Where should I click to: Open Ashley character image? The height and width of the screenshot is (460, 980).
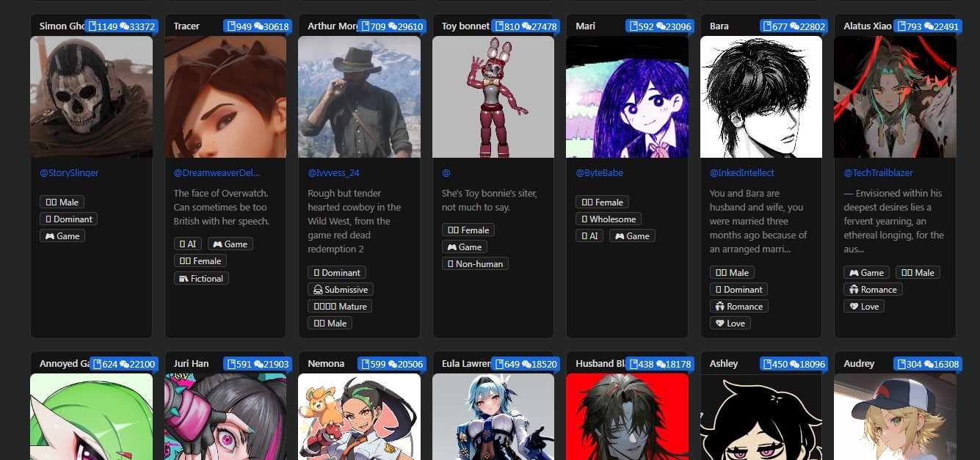tap(761, 417)
